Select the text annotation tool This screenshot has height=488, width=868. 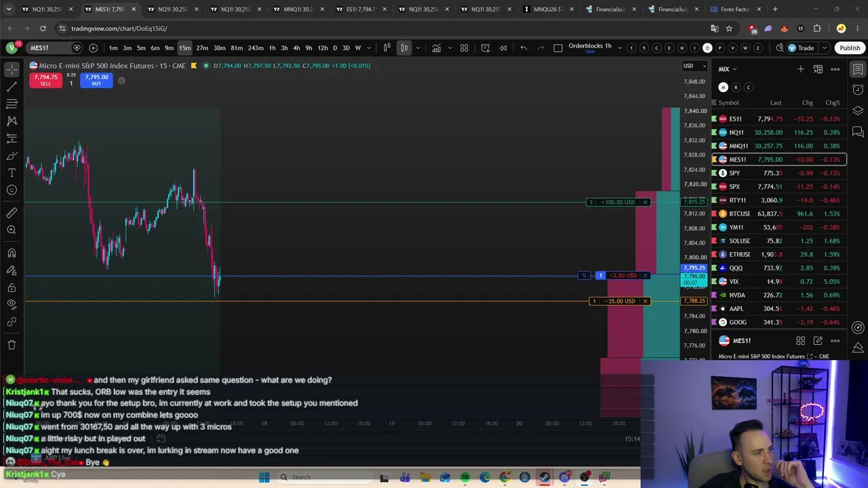point(12,172)
